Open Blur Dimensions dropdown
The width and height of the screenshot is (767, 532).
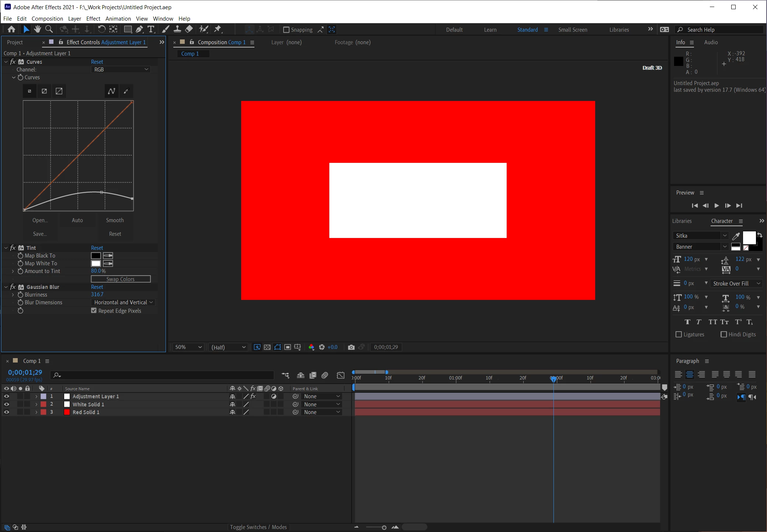coord(123,302)
